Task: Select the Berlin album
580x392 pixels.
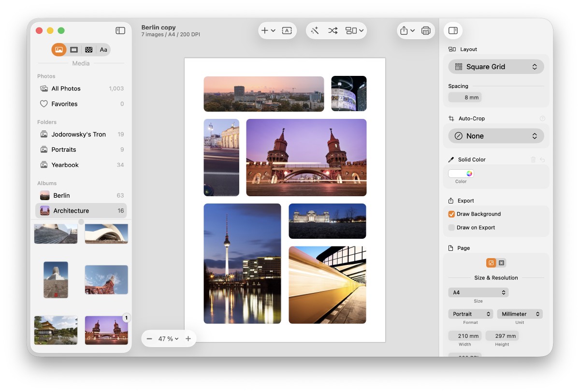Action: (x=81, y=195)
